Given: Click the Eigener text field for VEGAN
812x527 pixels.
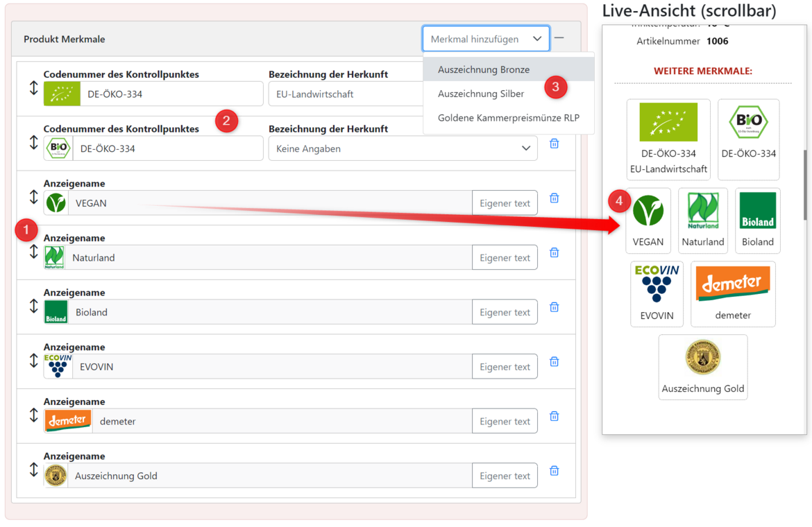Looking at the screenshot, I should [x=505, y=203].
